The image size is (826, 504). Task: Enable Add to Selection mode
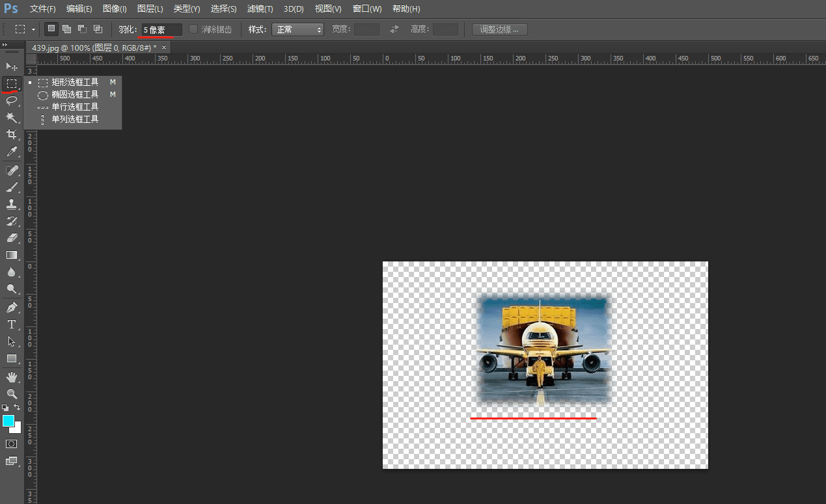point(67,29)
